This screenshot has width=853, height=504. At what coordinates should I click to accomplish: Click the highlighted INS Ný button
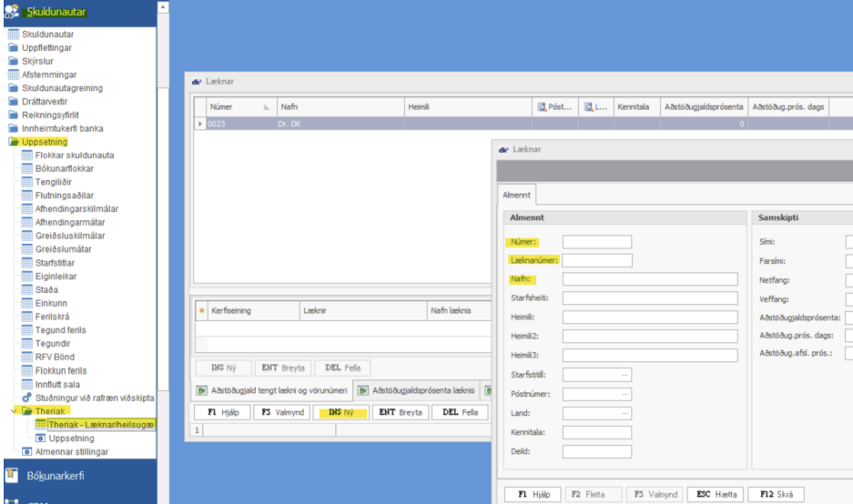coord(340,412)
